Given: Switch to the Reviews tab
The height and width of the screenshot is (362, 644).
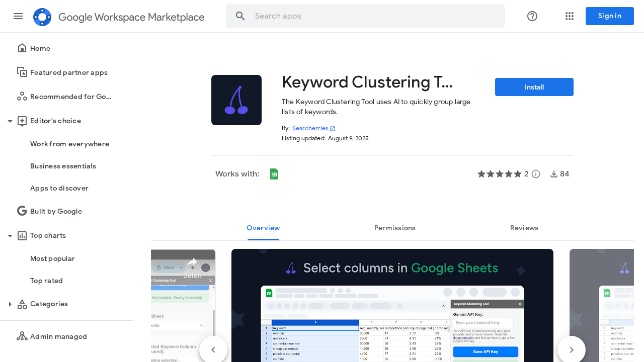Looking at the screenshot, I should tap(524, 228).
